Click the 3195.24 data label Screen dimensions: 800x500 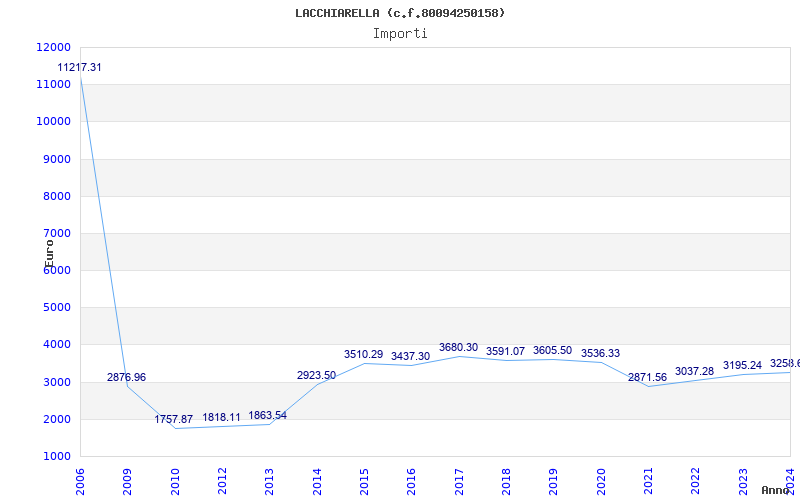click(x=742, y=365)
